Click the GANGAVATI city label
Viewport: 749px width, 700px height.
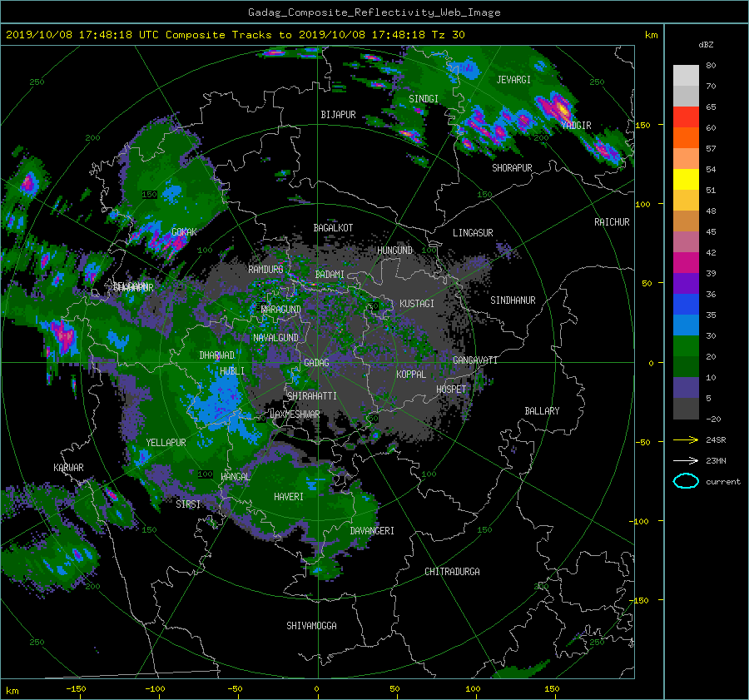click(475, 360)
